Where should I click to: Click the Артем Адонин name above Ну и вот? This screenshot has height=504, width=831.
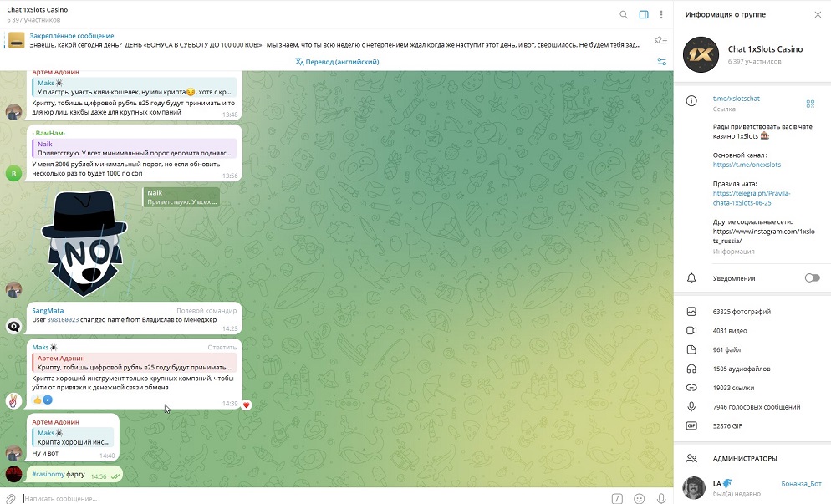tap(56, 422)
